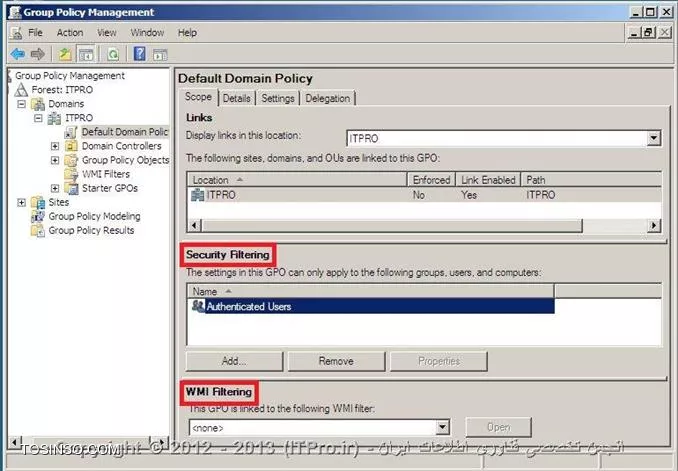678x471 pixels.
Task: Click the Properties button
Action: [x=438, y=361]
